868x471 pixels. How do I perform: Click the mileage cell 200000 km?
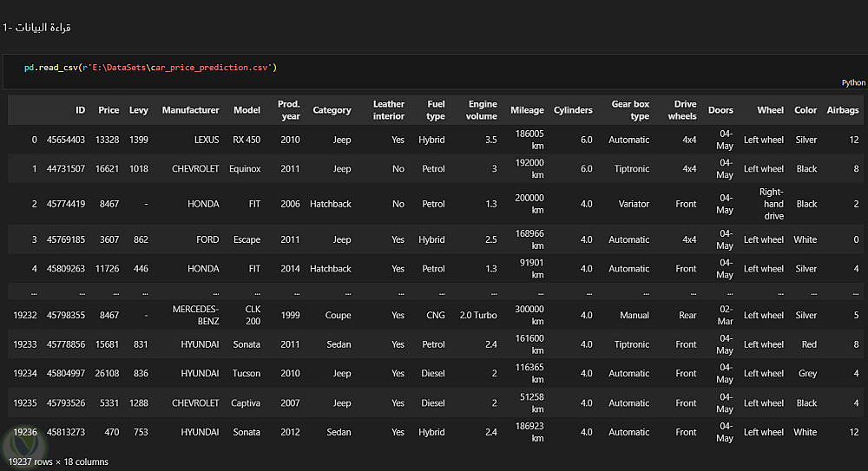tap(529, 204)
